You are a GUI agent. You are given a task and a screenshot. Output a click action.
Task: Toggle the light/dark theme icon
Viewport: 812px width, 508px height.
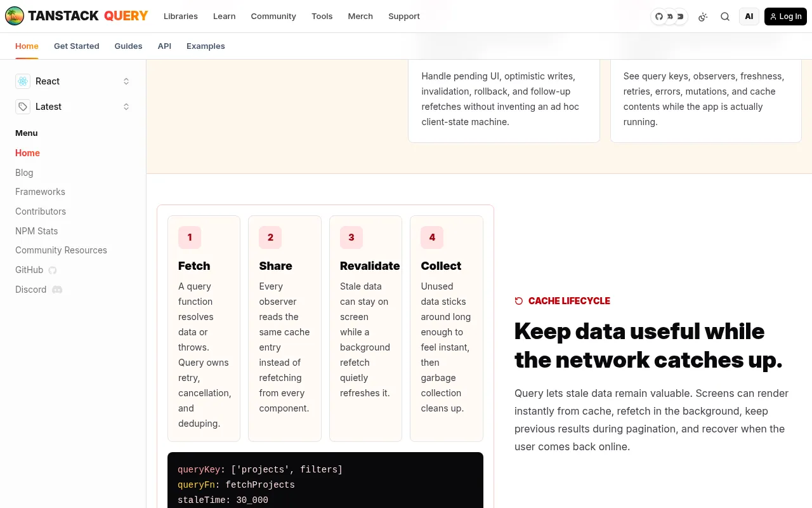[703, 17]
